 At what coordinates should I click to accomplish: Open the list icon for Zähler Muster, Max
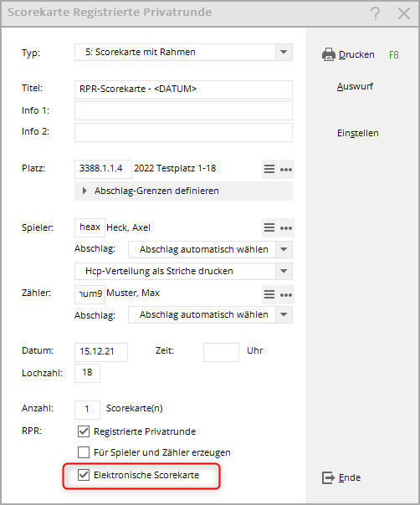coord(269,294)
